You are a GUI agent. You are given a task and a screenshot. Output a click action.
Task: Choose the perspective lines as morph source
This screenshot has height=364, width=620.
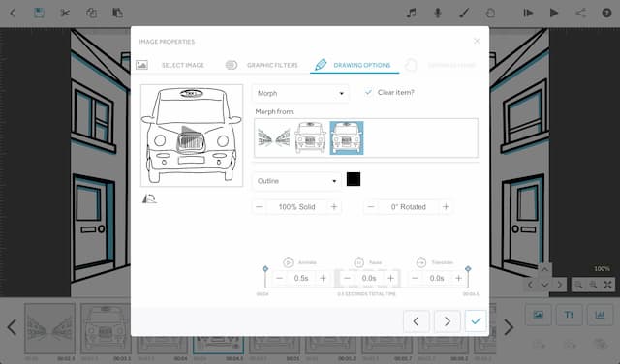click(273, 137)
